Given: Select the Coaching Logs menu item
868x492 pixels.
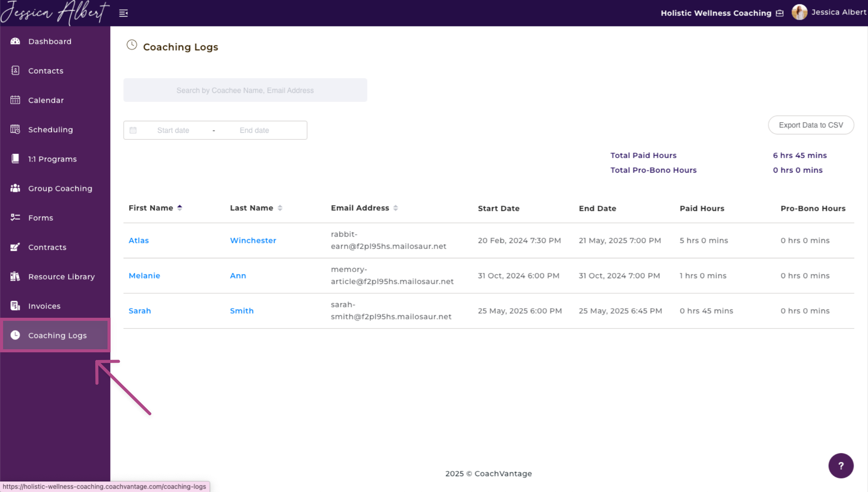Looking at the screenshot, I should pos(55,335).
